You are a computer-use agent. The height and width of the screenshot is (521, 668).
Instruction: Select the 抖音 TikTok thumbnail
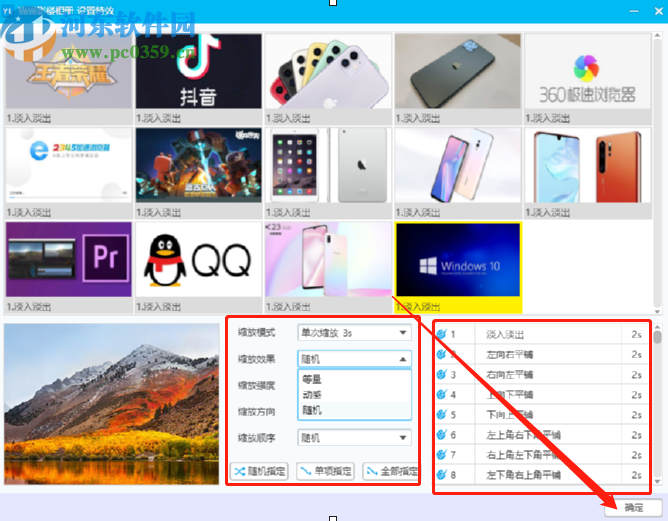click(x=199, y=71)
